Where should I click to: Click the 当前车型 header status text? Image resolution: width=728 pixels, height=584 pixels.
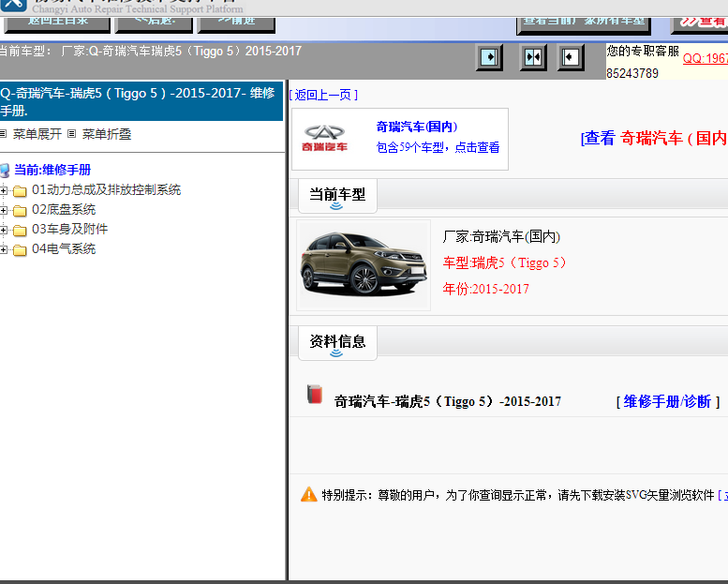[151, 52]
